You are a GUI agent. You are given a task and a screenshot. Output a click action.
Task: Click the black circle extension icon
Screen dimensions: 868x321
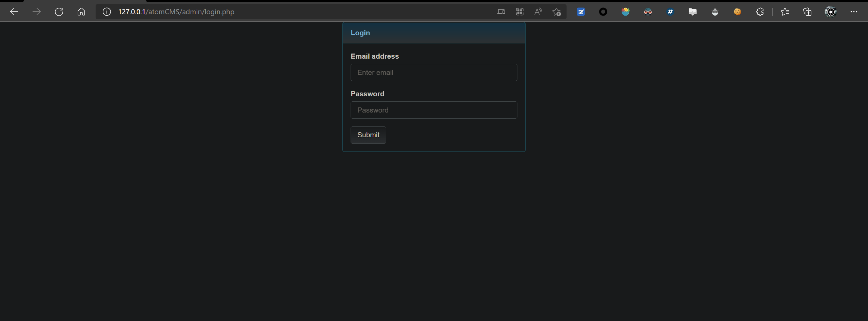point(603,12)
